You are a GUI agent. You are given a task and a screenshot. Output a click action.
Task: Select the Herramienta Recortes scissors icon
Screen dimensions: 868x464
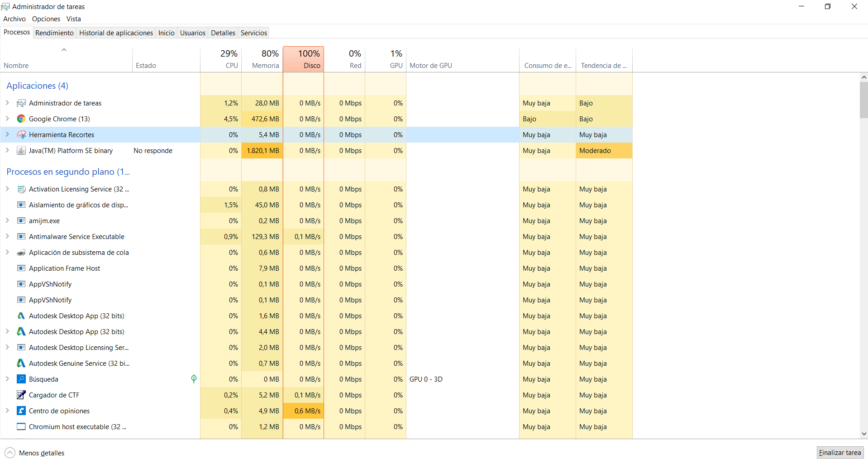pos(21,135)
